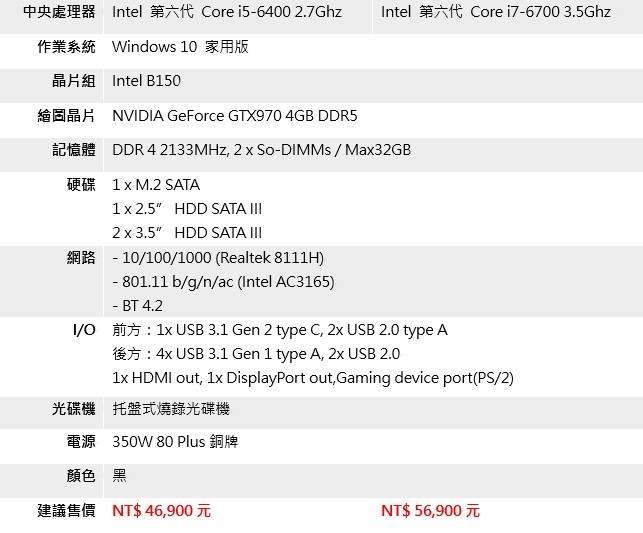Click the 托盤式燒錄光碟機 text
Viewport: 643px width, 533px height.
[x=171, y=409]
